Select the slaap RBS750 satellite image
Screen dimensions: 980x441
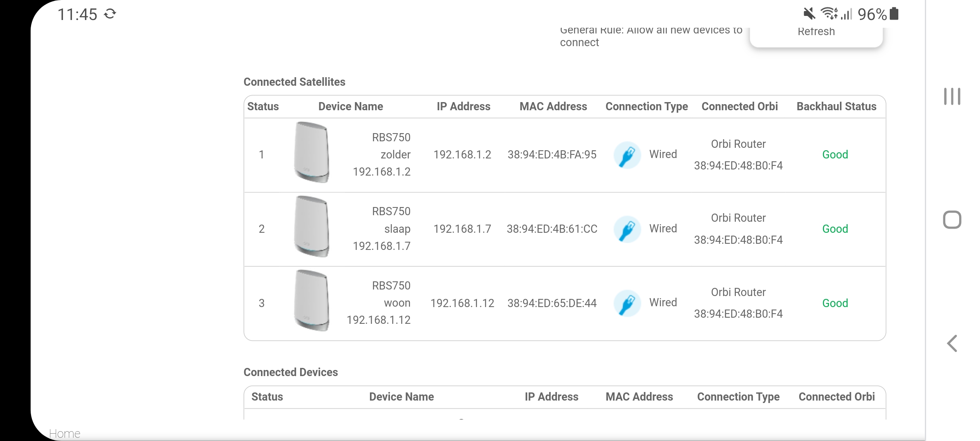pyautogui.click(x=312, y=227)
